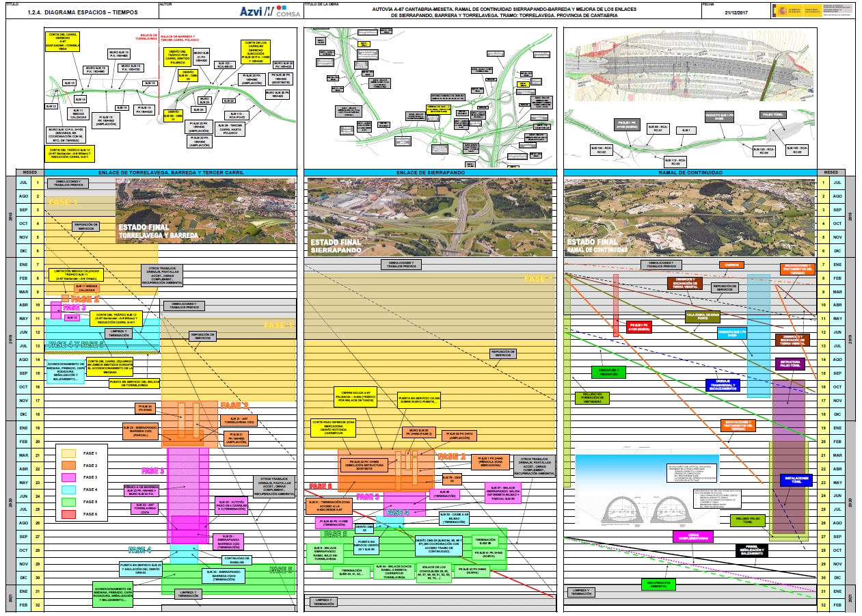Select the 'ENLACE DE SIERRAPANDO' column header
Viewport: 862px width, 616px height.
[431, 173]
